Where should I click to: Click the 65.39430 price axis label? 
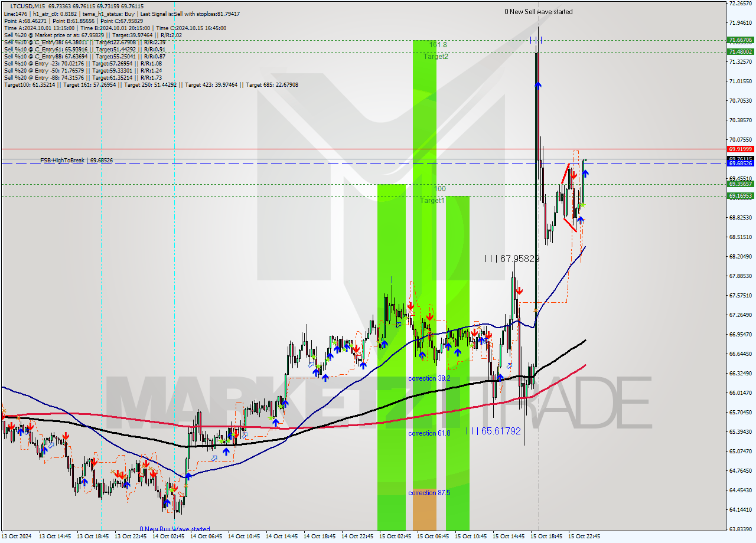click(741, 431)
